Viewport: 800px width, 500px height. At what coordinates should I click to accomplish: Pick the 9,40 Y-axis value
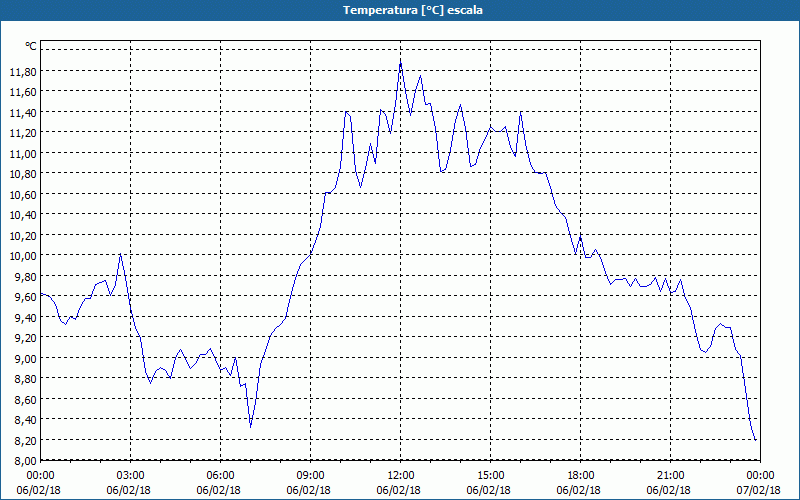tap(26, 317)
